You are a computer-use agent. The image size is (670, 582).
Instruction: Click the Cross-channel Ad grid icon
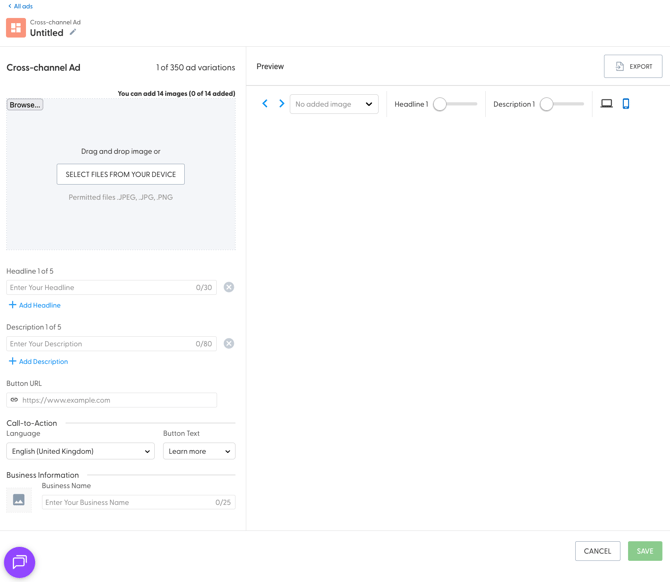(16, 28)
